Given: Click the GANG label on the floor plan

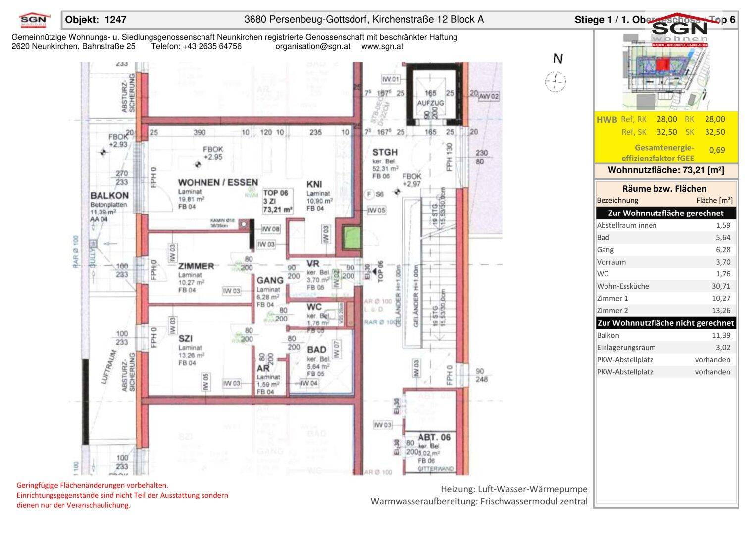Looking at the screenshot, I should pyautogui.click(x=270, y=280).
